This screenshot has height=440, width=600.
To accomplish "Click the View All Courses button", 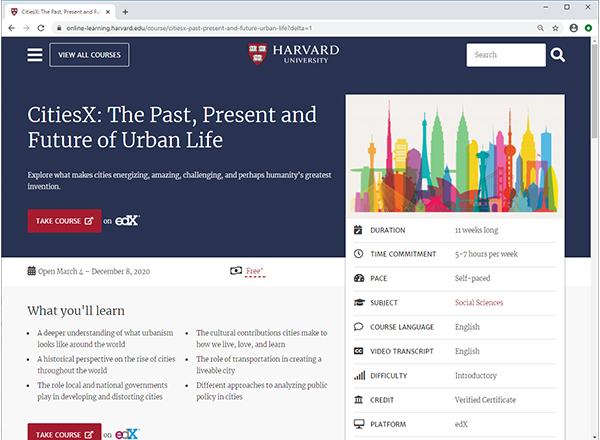I will [90, 55].
